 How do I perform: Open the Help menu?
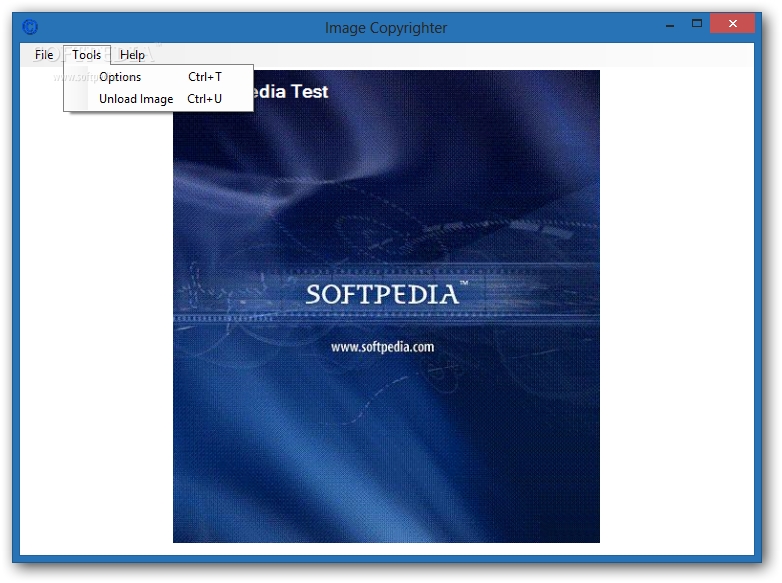(x=132, y=54)
